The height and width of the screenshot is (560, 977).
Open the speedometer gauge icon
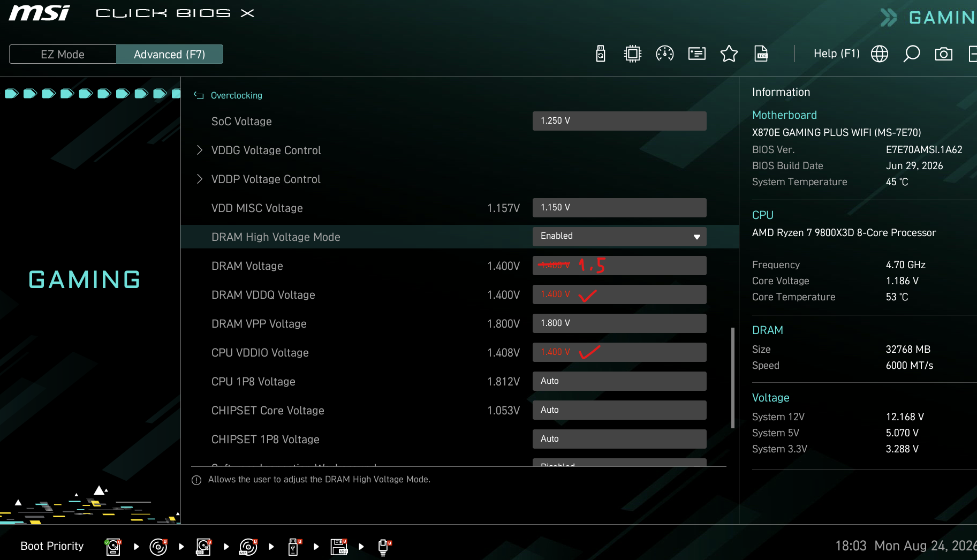pos(665,54)
